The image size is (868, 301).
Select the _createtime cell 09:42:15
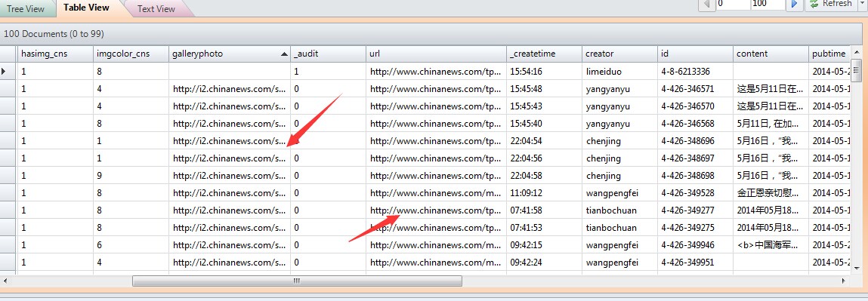click(544, 245)
